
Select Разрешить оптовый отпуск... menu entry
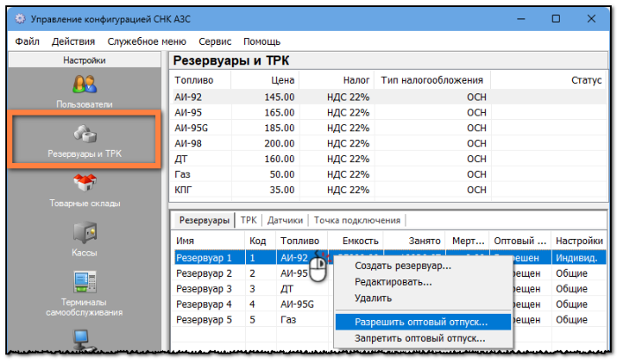[423, 322]
